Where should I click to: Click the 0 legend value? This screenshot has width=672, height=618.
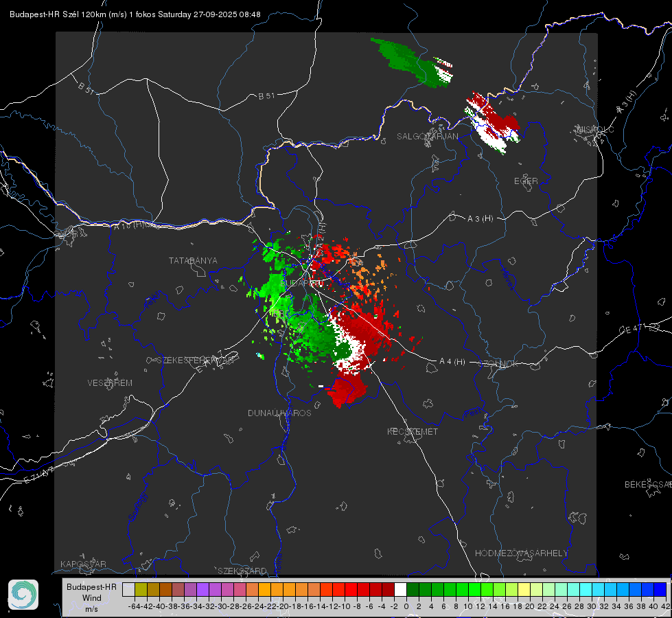click(x=406, y=606)
